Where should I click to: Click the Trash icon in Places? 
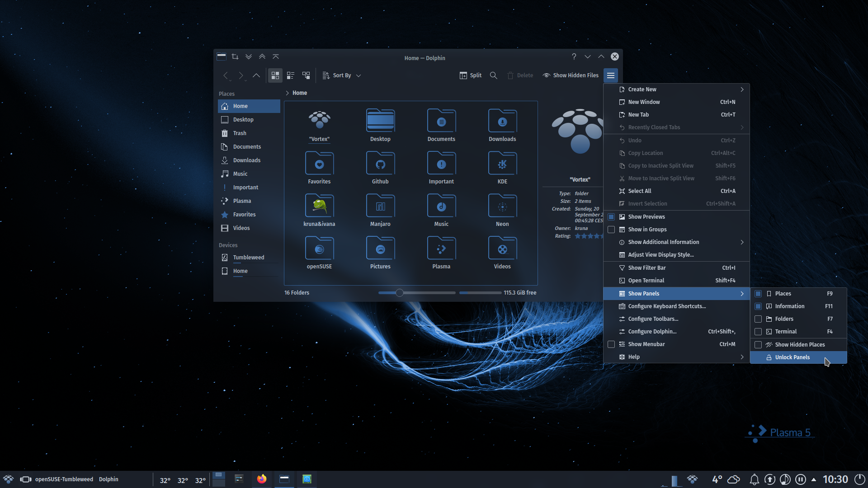[225, 133]
